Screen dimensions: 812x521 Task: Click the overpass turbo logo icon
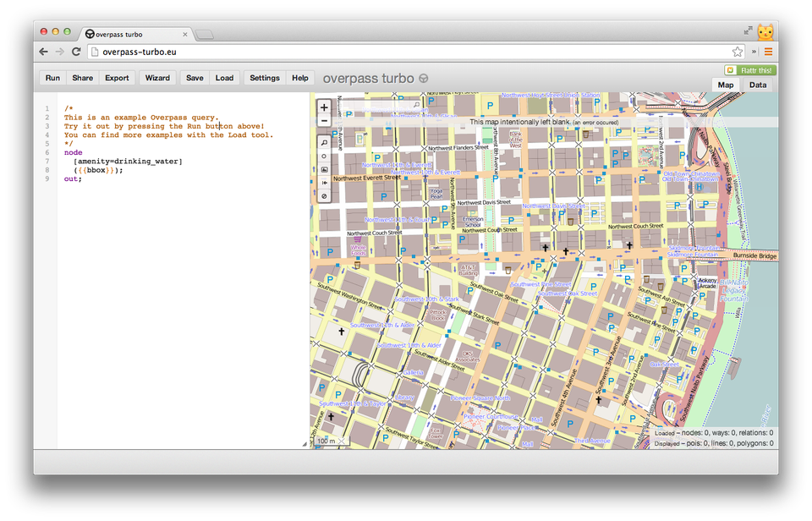click(x=424, y=78)
